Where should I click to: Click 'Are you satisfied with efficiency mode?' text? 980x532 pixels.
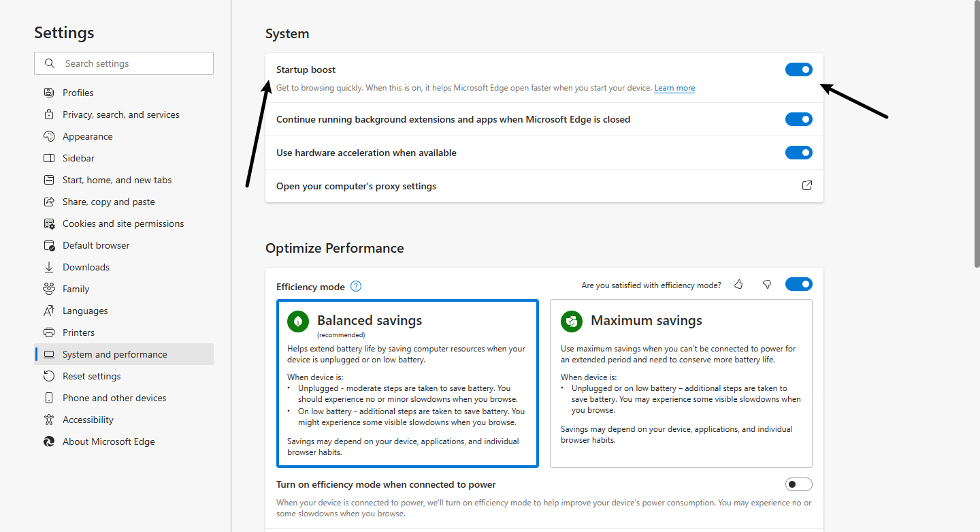pyautogui.click(x=651, y=285)
